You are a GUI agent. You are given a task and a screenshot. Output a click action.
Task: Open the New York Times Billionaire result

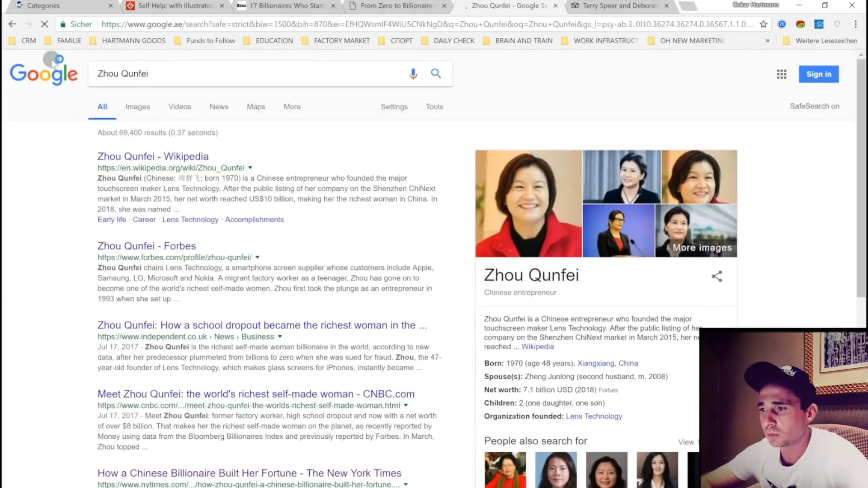(250, 473)
